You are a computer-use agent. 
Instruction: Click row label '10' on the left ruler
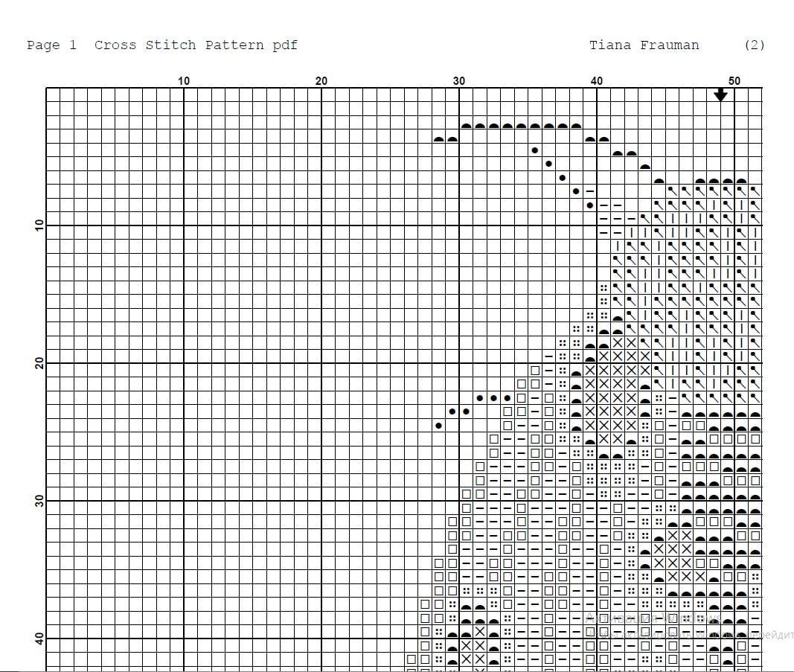point(39,225)
